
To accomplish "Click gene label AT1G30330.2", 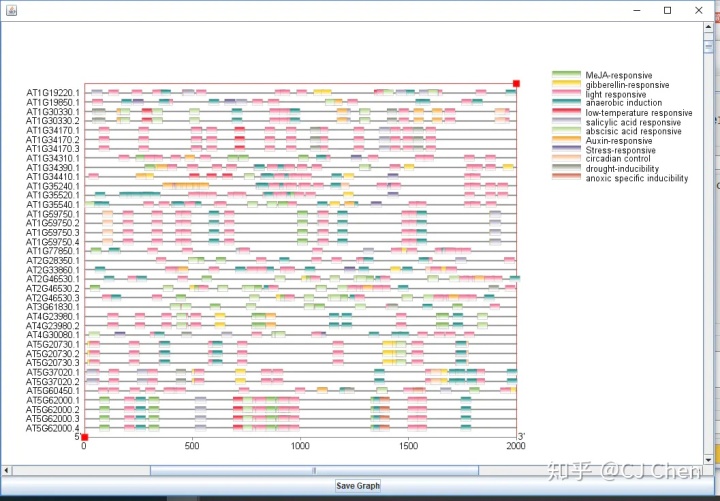I will click(x=53, y=121).
